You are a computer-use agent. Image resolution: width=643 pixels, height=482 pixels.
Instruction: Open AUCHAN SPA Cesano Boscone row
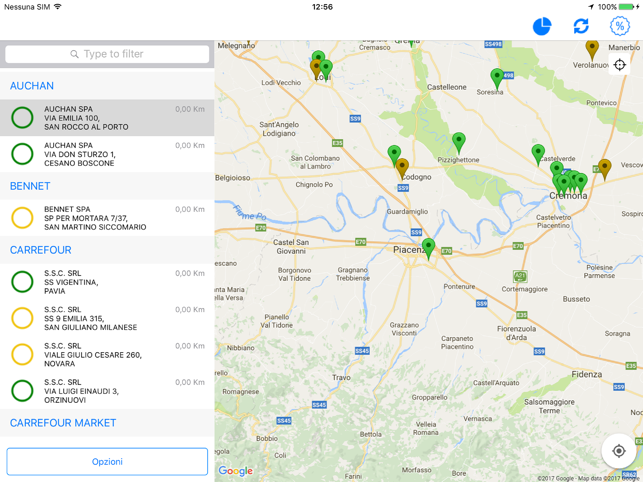click(107, 154)
